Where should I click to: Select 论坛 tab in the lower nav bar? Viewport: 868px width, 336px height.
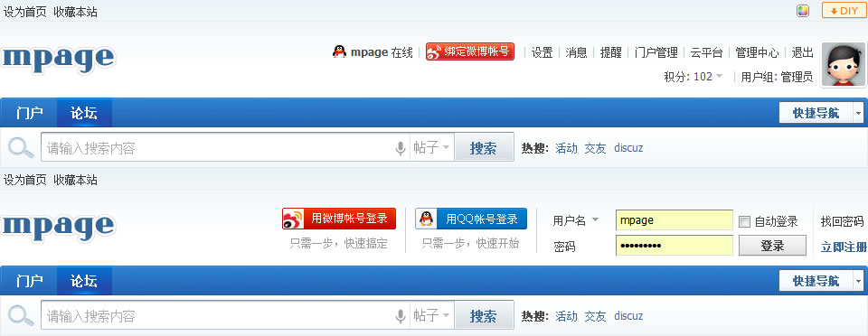pyautogui.click(x=84, y=281)
